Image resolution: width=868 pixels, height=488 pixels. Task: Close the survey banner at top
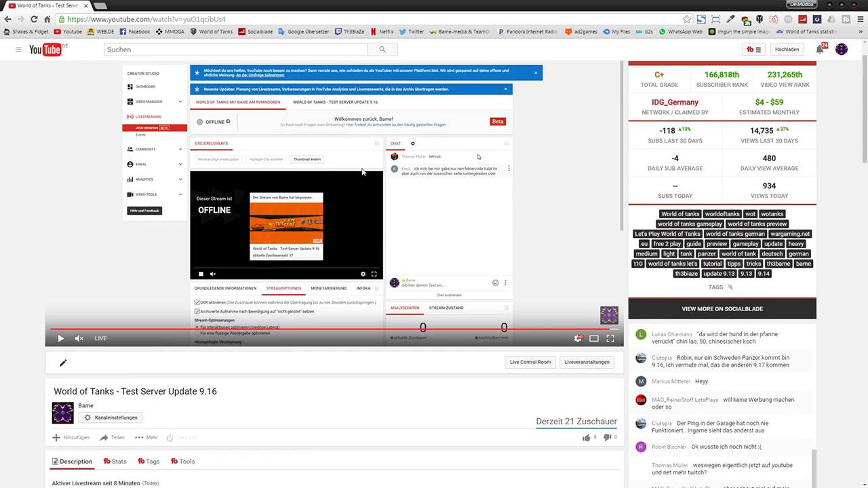pyautogui.click(x=536, y=73)
